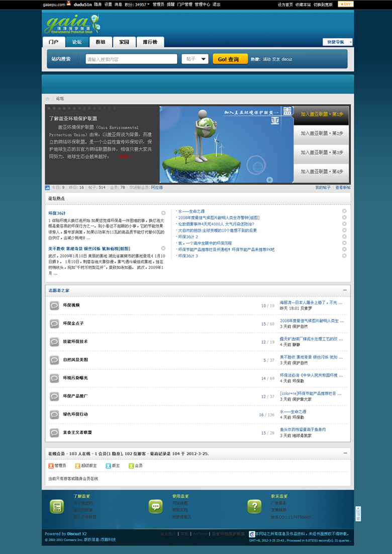This screenshot has width=392, height=554.
Task: Click the 退出 logout link
Action: click(x=216, y=4)
